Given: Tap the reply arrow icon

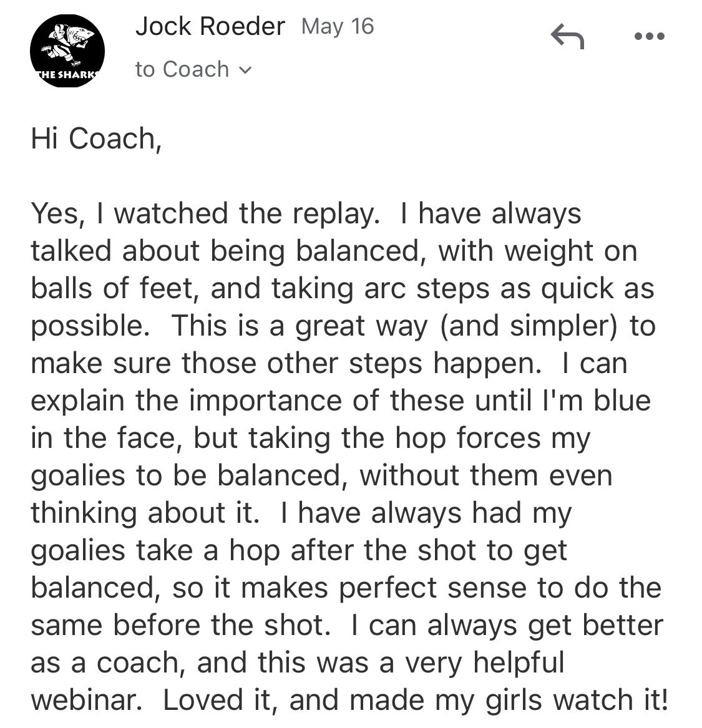Looking at the screenshot, I should [x=567, y=36].
